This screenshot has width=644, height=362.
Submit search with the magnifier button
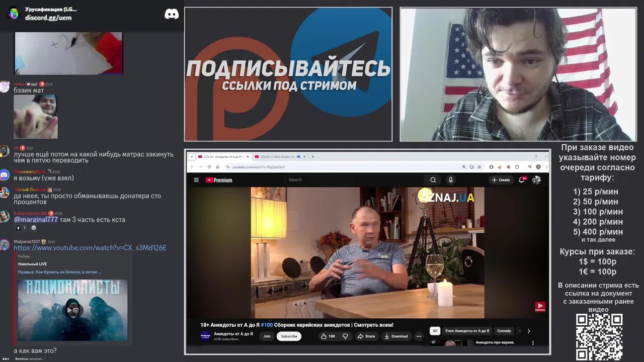pos(433,180)
